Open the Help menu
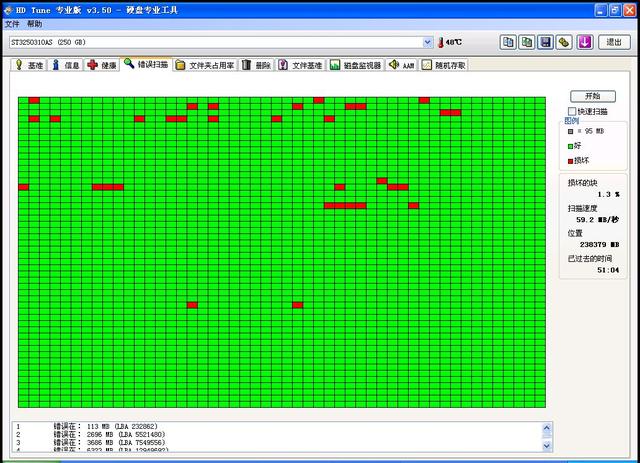 click(x=35, y=24)
